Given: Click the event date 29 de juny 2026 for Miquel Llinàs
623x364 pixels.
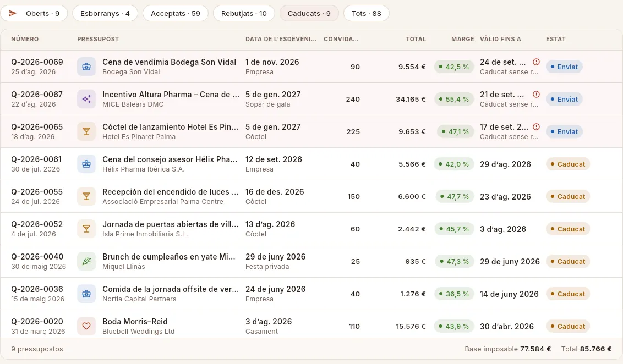Looking at the screenshot, I should [275, 256].
